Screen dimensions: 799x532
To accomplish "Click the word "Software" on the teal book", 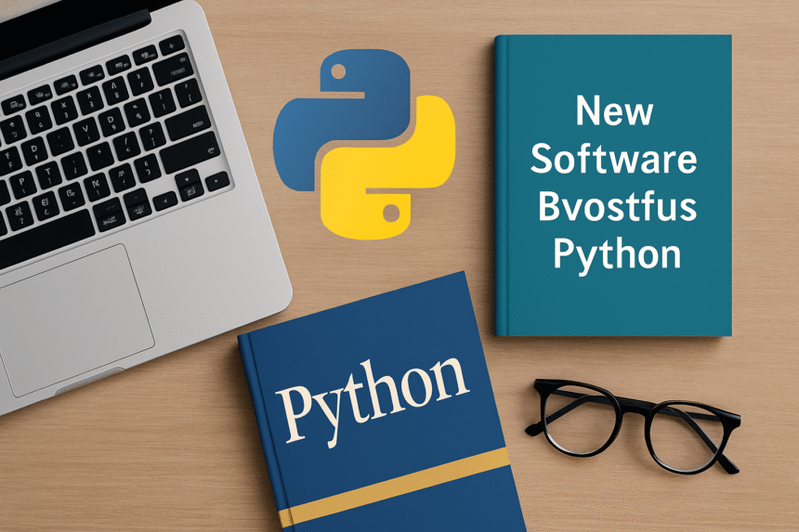I will [x=613, y=159].
